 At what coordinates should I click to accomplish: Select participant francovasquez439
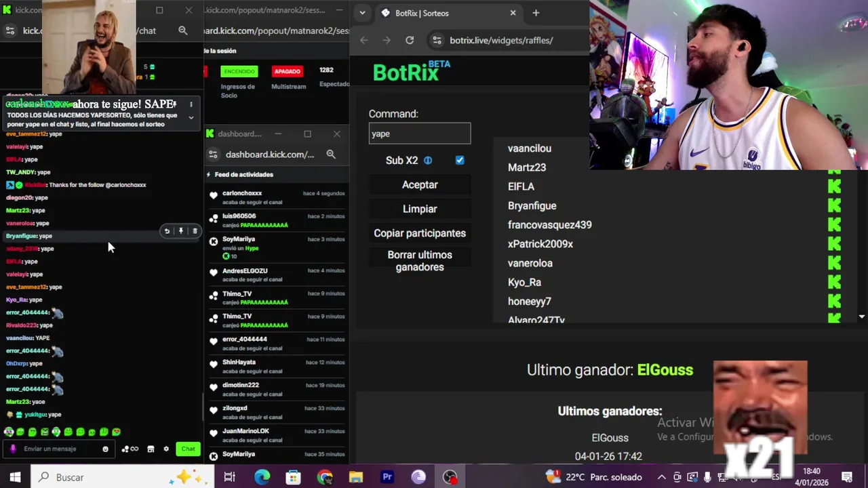point(549,224)
